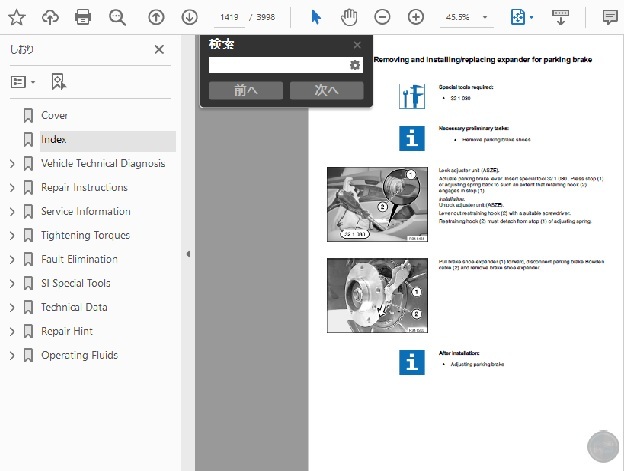
Task: Click the 次へ (next) search button
Action: tap(327, 90)
